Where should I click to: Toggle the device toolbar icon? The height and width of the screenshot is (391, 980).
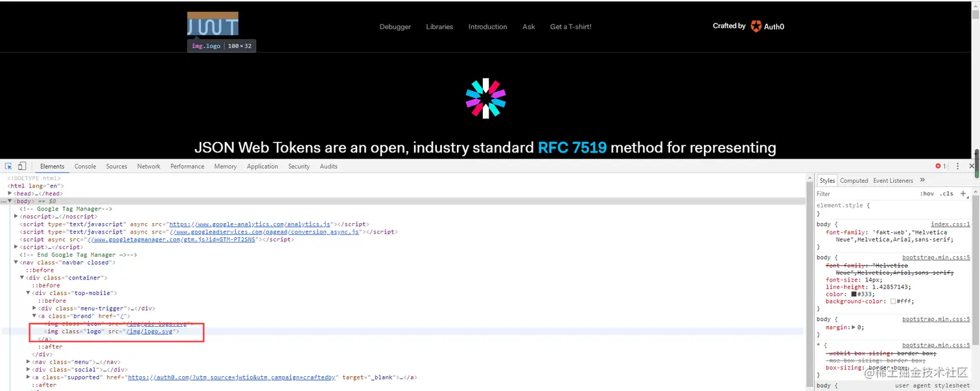22,166
